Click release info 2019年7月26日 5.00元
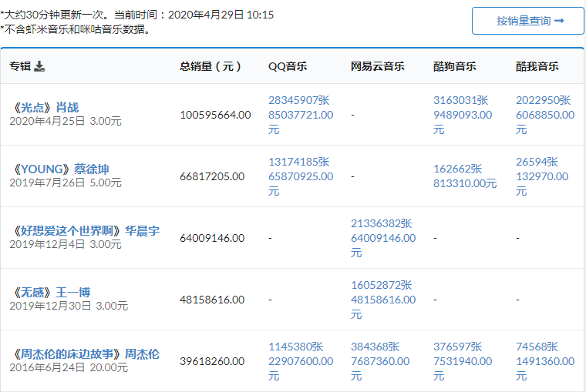The image size is (586, 392). [x=66, y=183]
